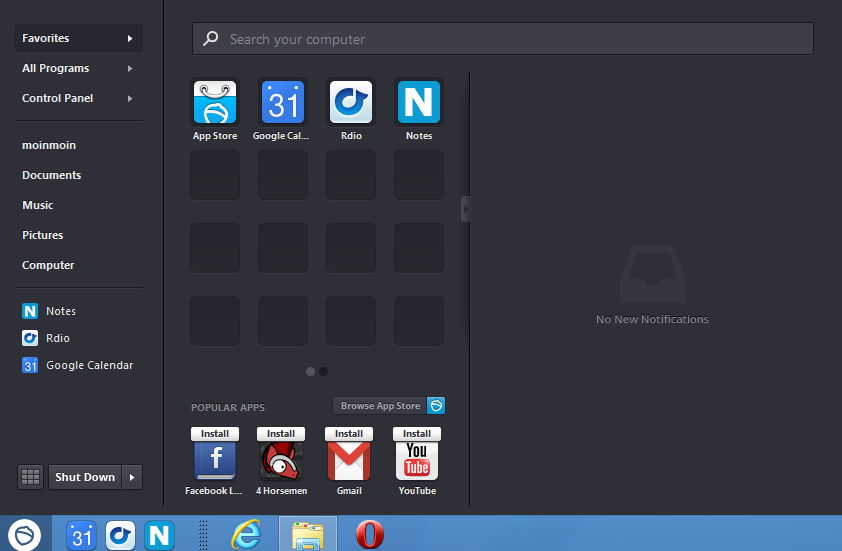Viewport: 842px width, 551px height.
Task: Open the Pictures folder
Action: [x=42, y=235]
